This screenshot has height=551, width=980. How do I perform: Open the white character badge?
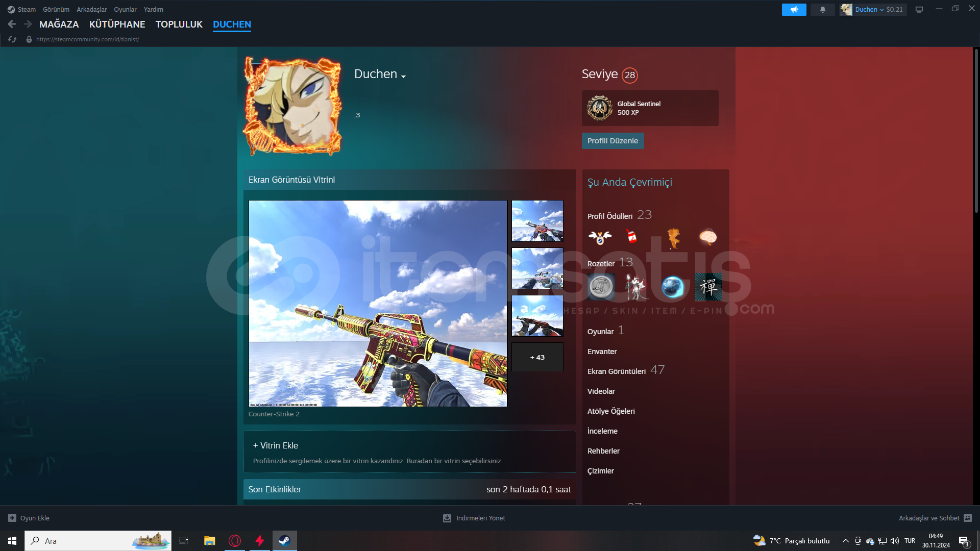click(636, 287)
